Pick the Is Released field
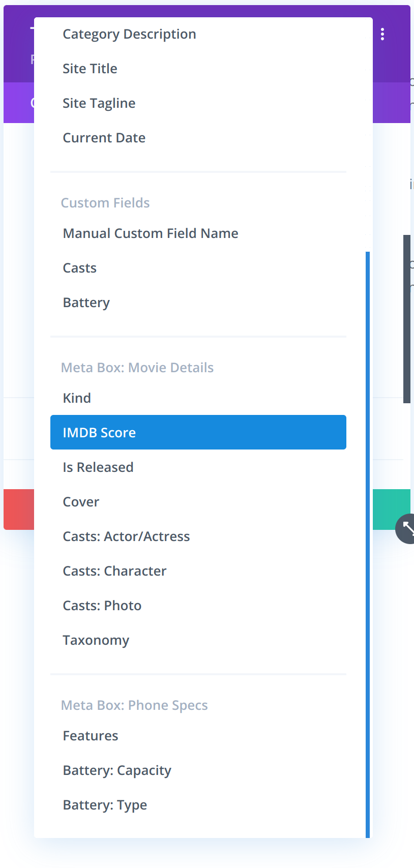Screen dimensions: 414x868 98,467
